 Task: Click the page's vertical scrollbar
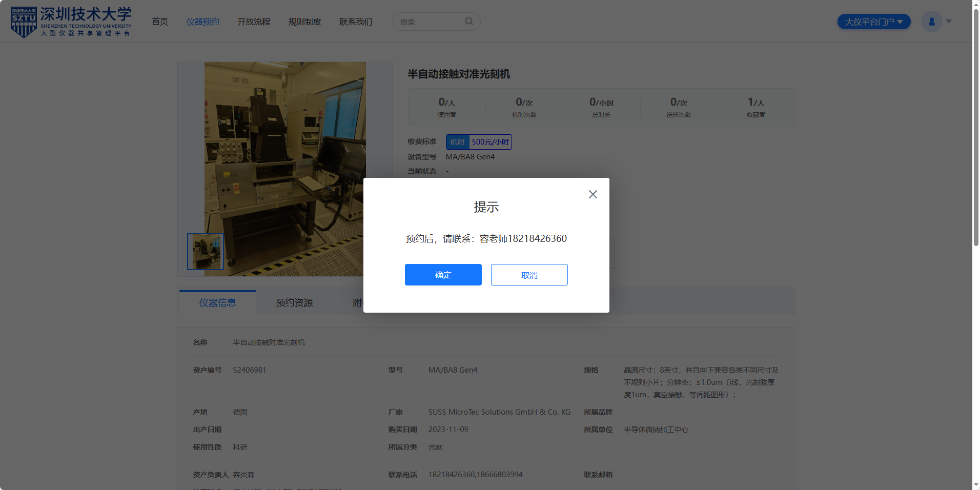pyautogui.click(x=976, y=128)
